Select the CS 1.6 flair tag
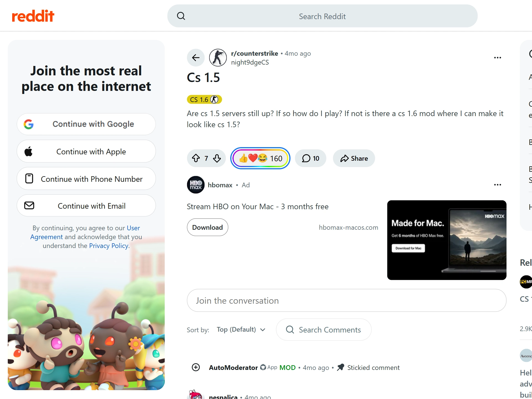 (204, 99)
